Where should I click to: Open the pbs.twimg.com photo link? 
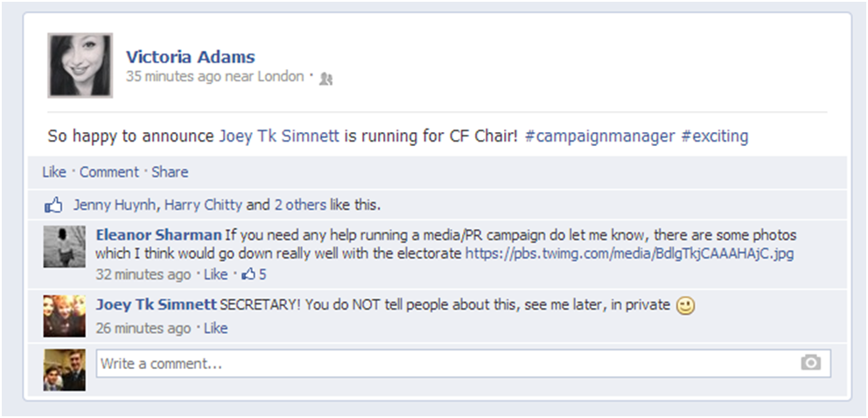coord(629,254)
